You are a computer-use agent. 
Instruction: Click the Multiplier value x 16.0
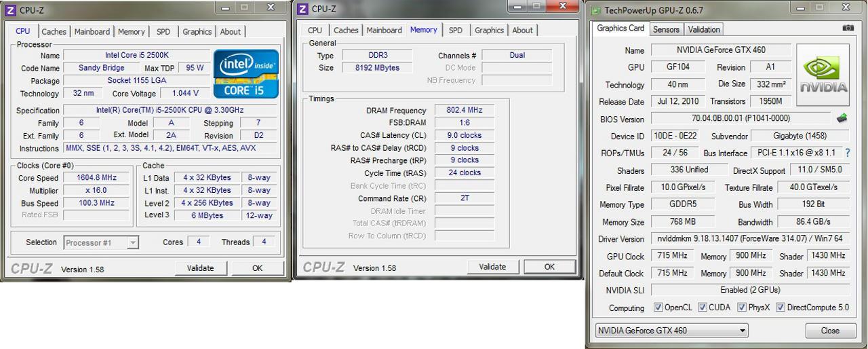[96, 191]
